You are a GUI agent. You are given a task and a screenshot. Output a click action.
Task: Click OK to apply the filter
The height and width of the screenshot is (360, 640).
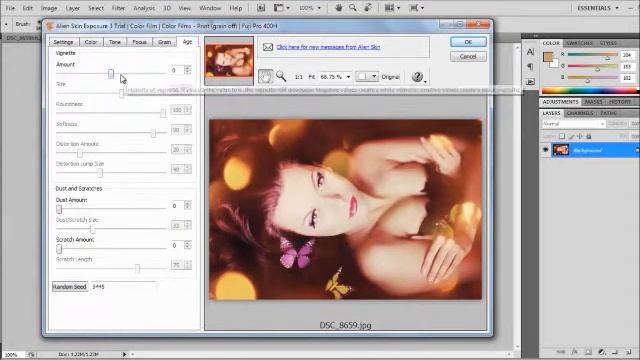[x=468, y=42]
